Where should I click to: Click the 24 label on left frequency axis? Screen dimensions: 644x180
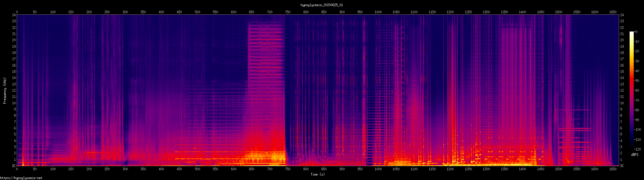(x=14, y=15)
